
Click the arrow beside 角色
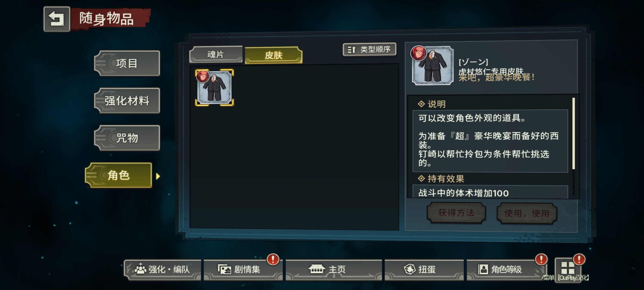pyautogui.click(x=158, y=176)
